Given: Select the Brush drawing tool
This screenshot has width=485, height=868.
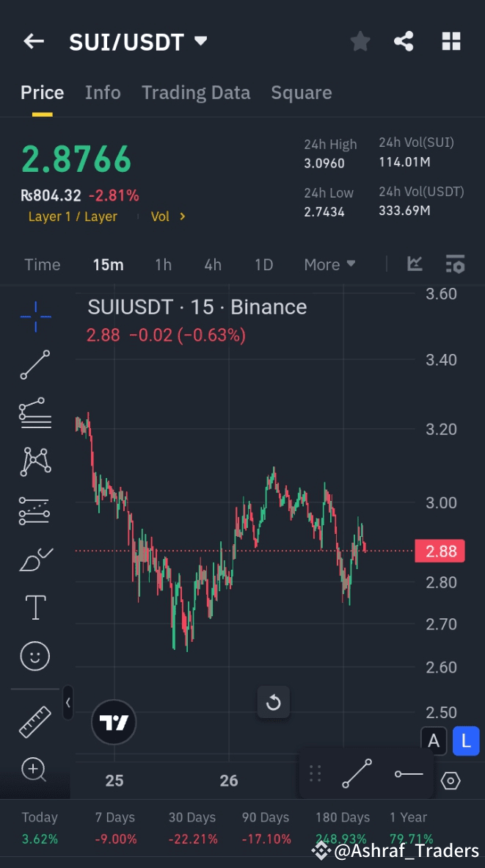Looking at the screenshot, I should pyautogui.click(x=34, y=559).
